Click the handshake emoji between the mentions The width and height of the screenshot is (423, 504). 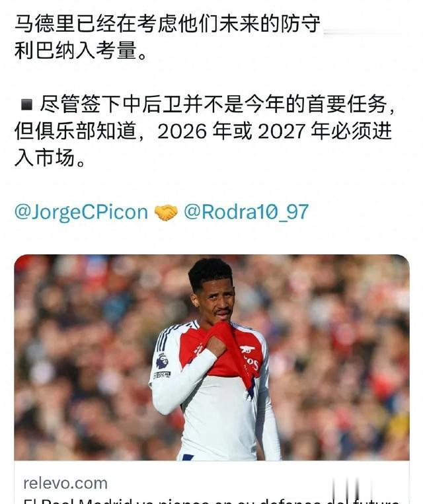pyautogui.click(x=166, y=213)
